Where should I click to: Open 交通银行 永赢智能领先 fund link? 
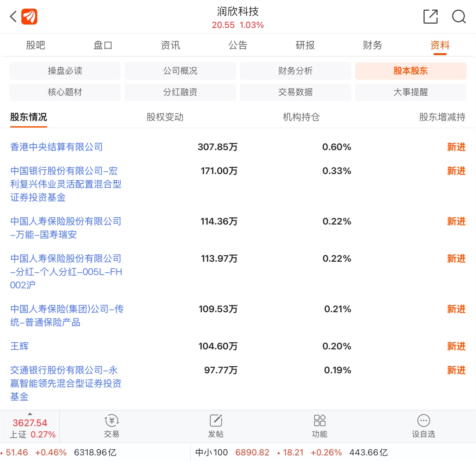pos(66,383)
